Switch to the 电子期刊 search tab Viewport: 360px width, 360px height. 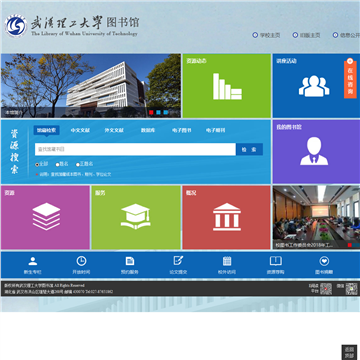click(215, 130)
